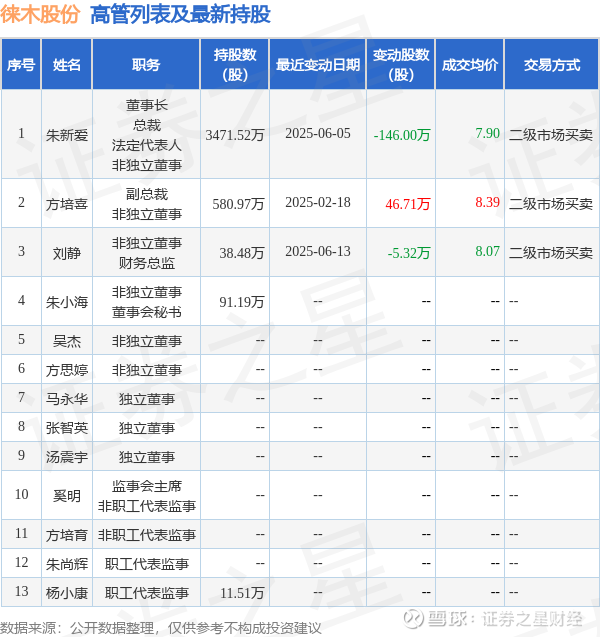Click the holding value 38.48万
The height and width of the screenshot is (637, 600).
(242, 253)
